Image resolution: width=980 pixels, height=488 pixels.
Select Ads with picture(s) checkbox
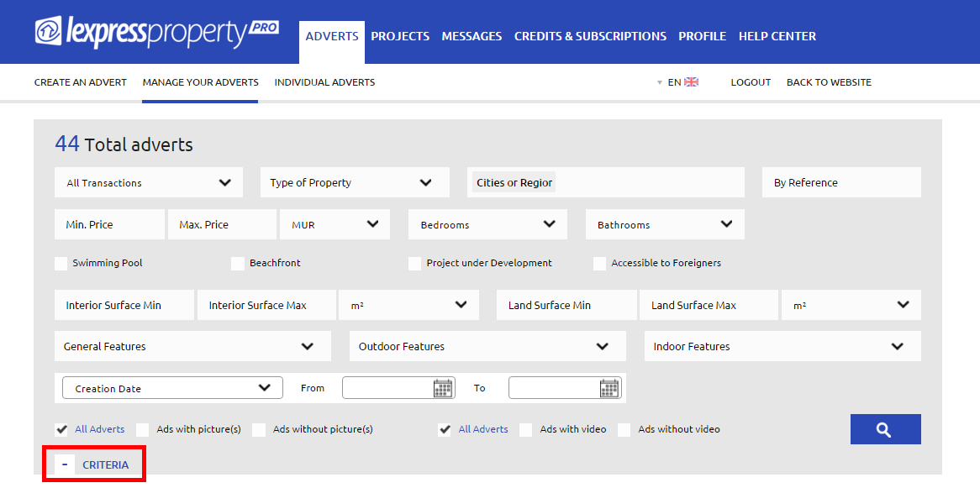143,429
